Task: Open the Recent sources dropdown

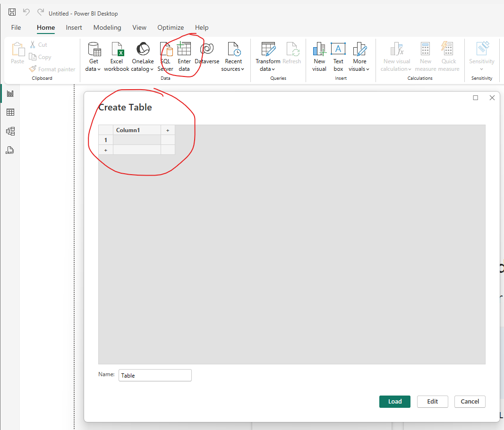Action: click(x=233, y=69)
